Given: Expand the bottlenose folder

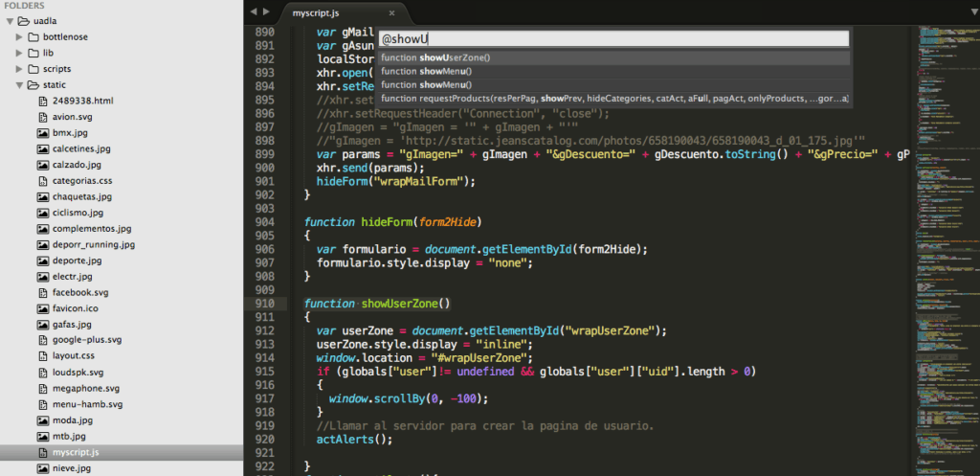Looking at the screenshot, I should pos(19,37).
